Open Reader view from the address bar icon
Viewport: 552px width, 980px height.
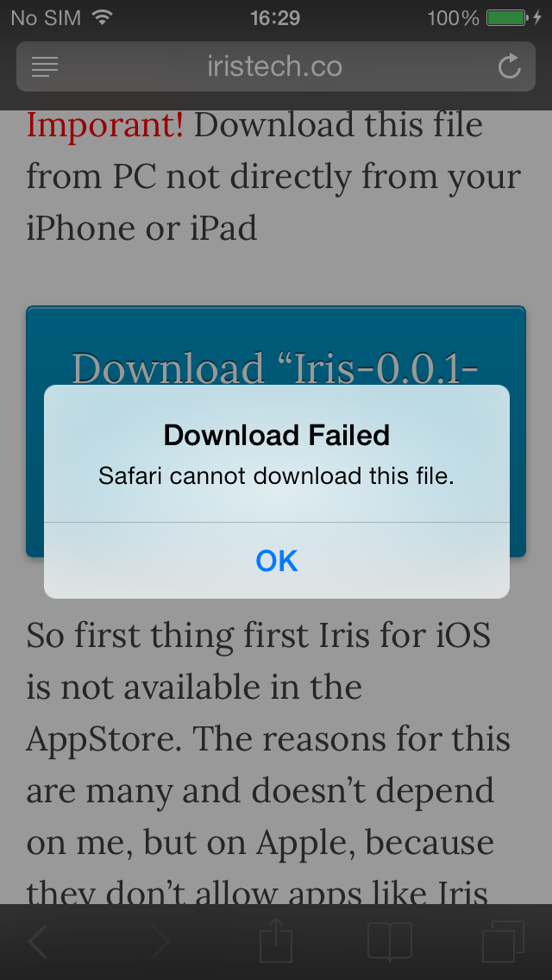point(45,67)
